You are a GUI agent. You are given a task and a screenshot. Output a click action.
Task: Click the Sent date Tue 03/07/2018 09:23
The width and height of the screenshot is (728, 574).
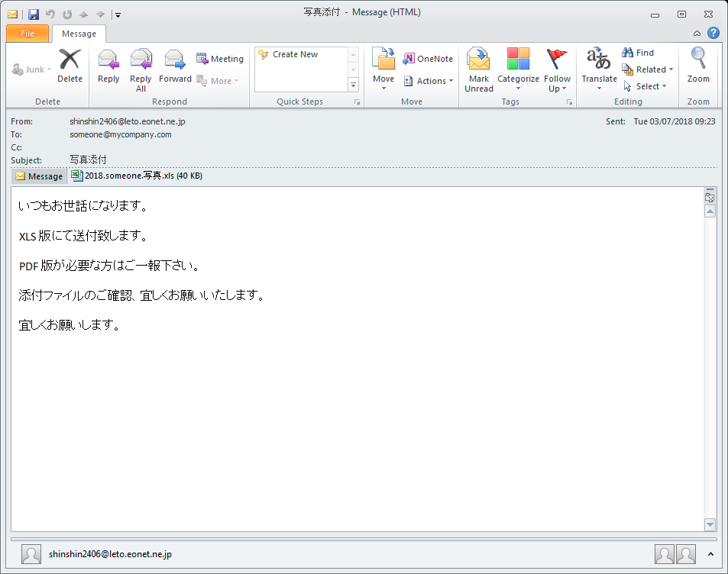674,121
